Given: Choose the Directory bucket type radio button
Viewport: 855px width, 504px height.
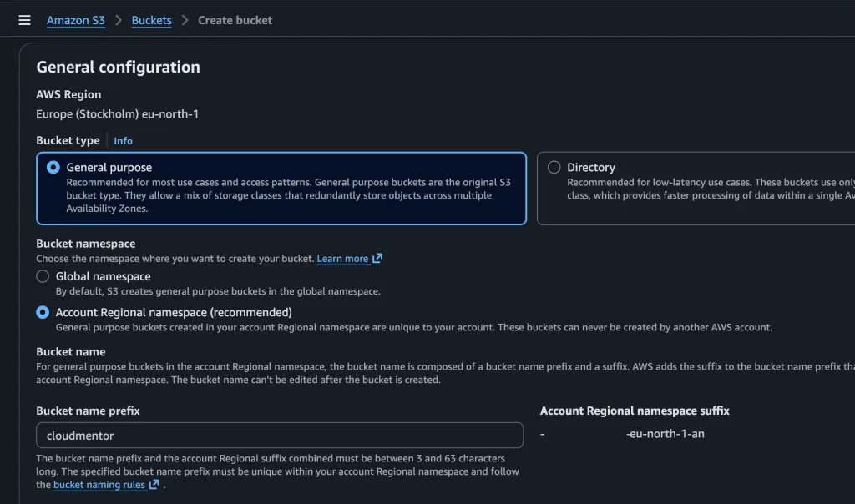Looking at the screenshot, I should pos(554,167).
